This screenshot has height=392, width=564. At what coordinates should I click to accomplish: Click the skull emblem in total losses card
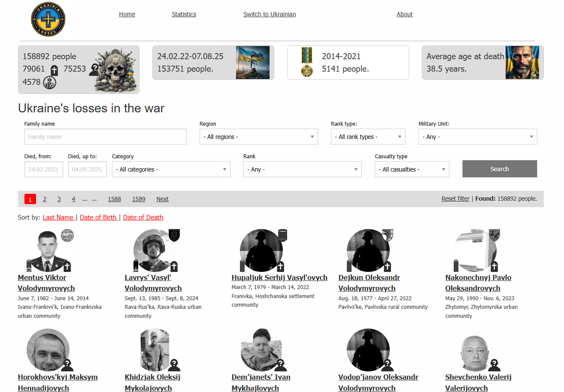tap(115, 70)
